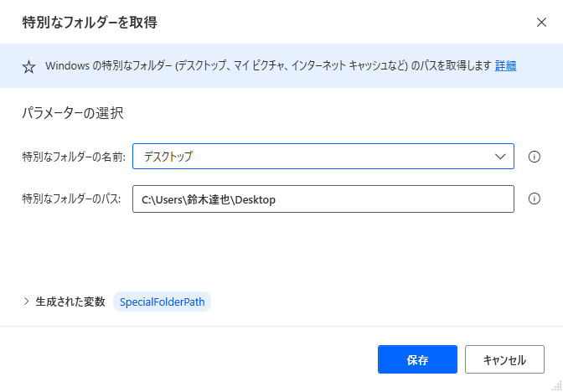The image size is (563, 392).
Task: Click the 特別なフォルダーのパス label
Action: coord(71,199)
